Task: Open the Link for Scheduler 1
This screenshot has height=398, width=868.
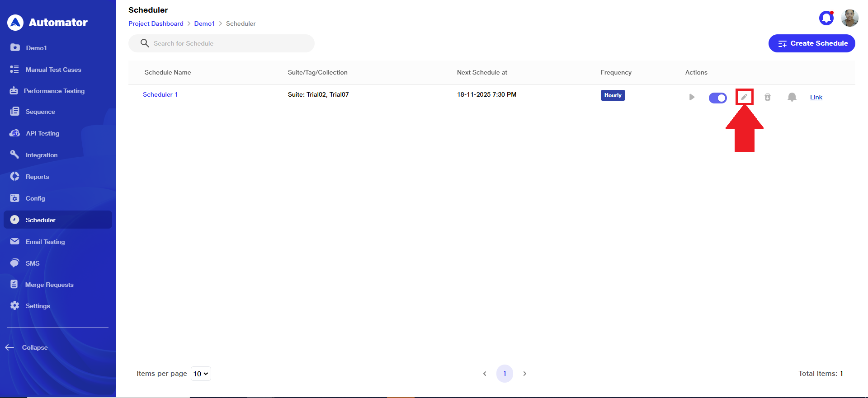Action: 816,97
